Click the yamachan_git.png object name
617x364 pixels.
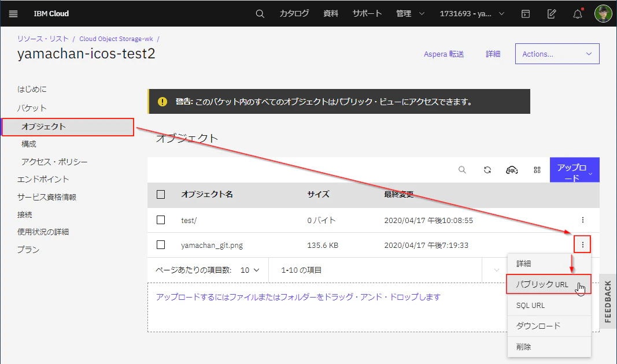click(x=212, y=246)
